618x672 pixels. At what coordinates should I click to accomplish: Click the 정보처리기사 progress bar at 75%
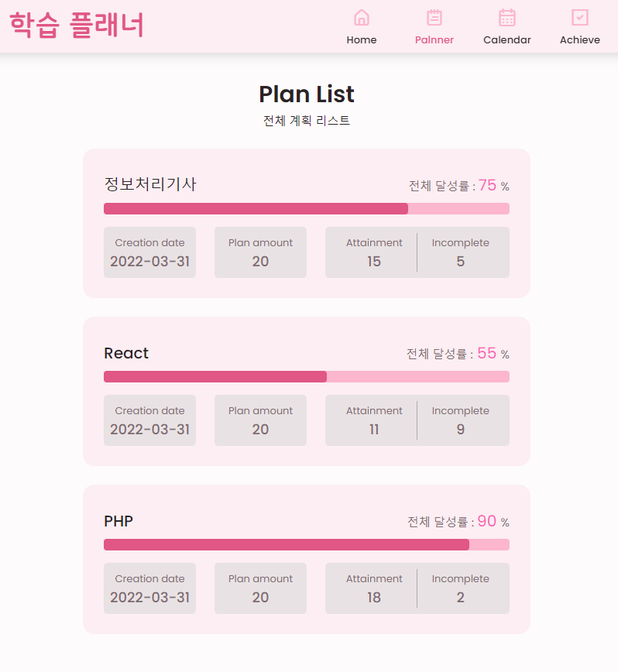[x=307, y=208]
